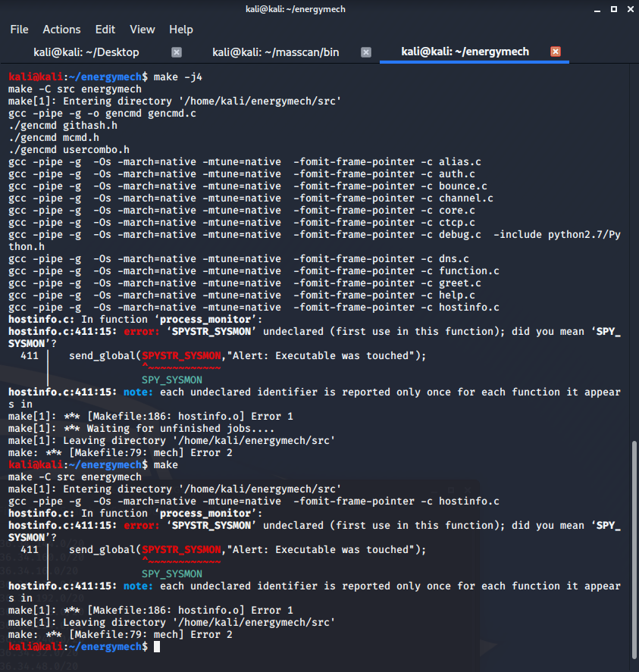The image size is (639, 672).
Task: Click the 'make -j4' command text
Action: [x=178, y=77]
